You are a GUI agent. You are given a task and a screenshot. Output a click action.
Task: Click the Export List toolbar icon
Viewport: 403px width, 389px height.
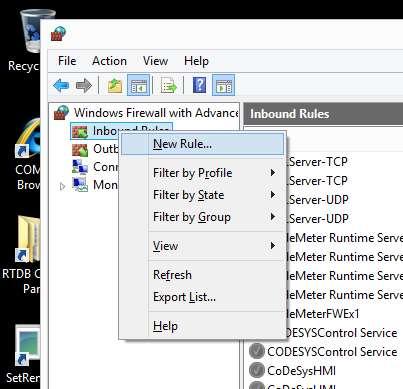click(169, 86)
